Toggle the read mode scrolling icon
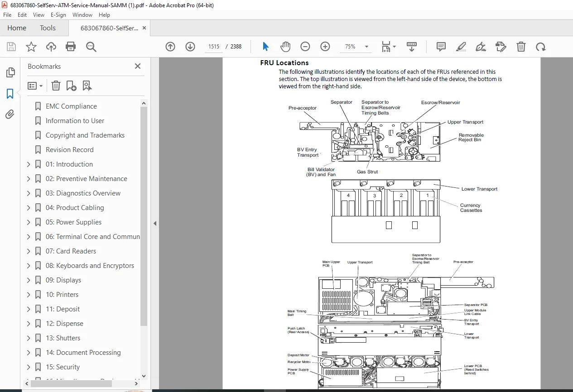This screenshot has width=573, height=392. pyautogui.click(x=411, y=47)
